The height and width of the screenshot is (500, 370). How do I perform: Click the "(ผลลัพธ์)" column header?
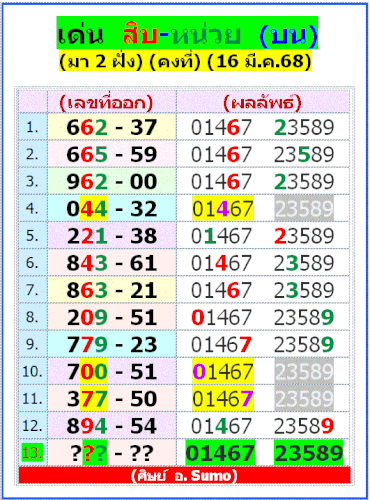263,102
